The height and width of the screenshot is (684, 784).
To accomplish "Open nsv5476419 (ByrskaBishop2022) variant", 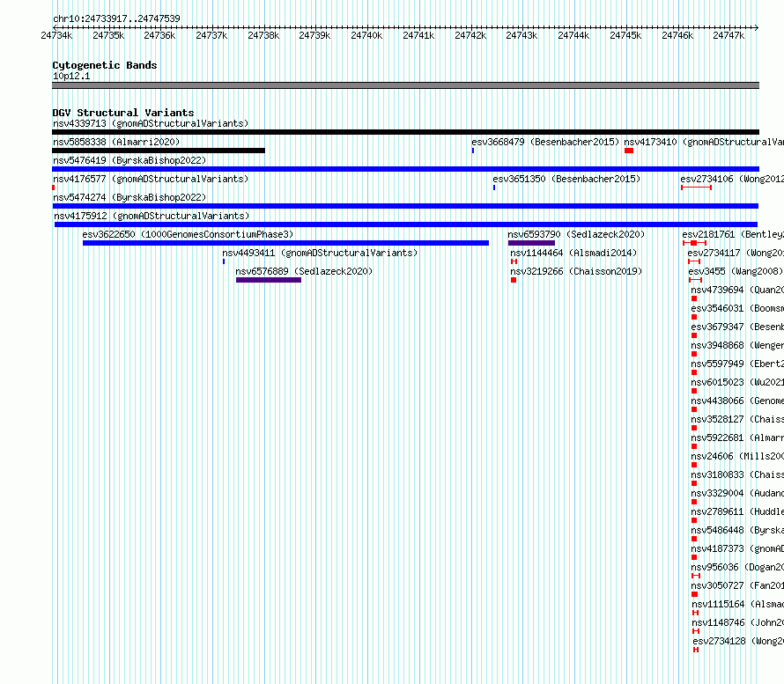I will click(x=129, y=160).
